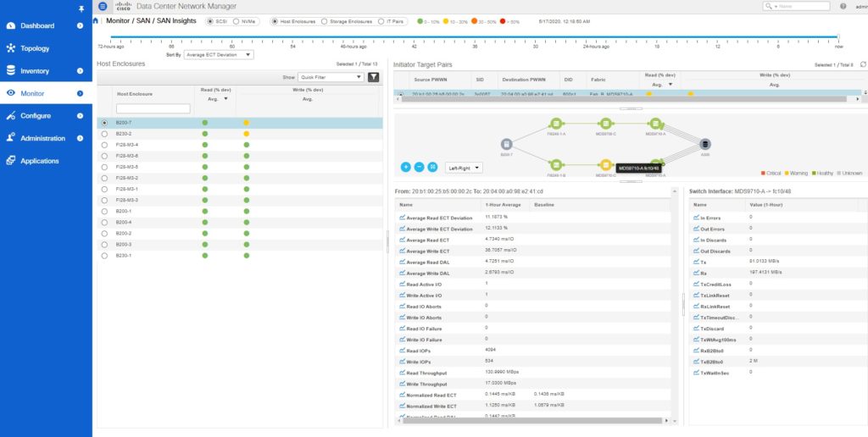This screenshot has width=868, height=437.
Task: Open chart icon for Read Active I/O
Action: tap(402, 285)
